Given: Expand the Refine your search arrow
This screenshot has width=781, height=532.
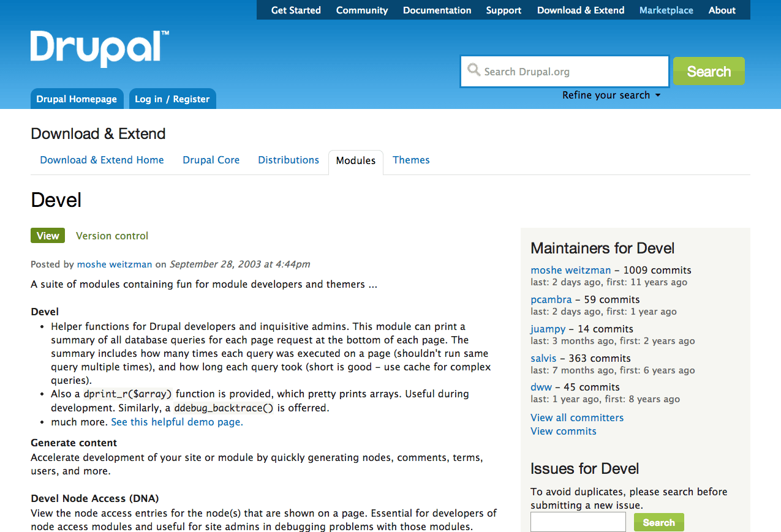Looking at the screenshot, I should click(x=658, y=96).
